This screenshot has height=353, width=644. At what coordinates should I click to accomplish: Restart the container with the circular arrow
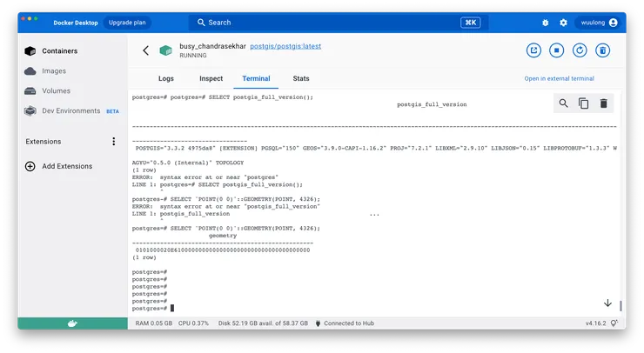click(580, 50)
